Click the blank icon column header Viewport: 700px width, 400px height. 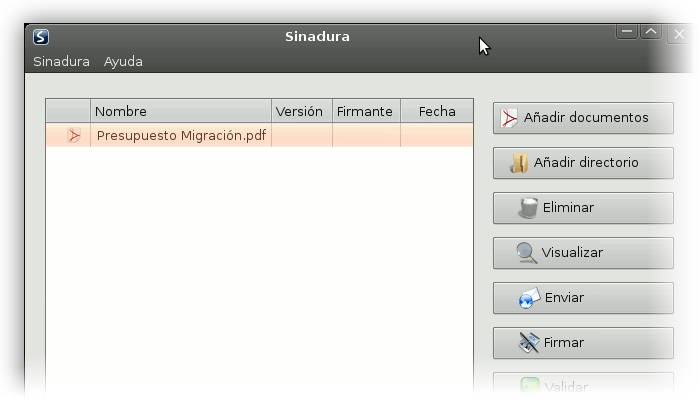[x=68, y=111]
